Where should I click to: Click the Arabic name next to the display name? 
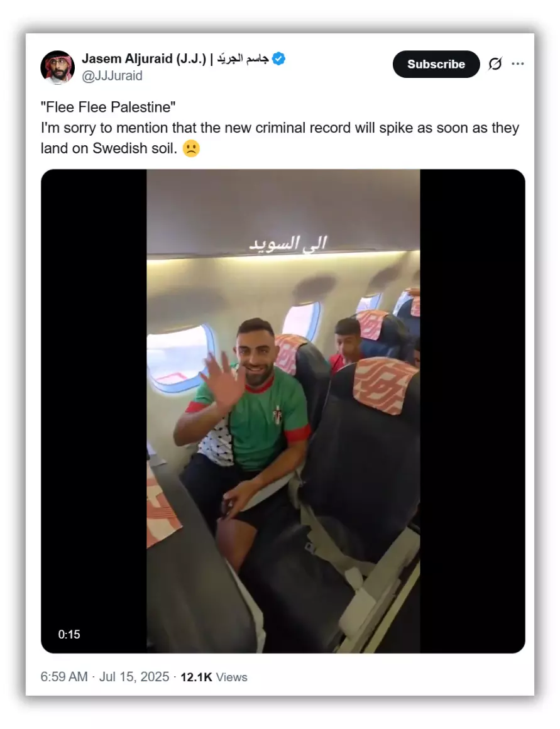pos(243,58)
